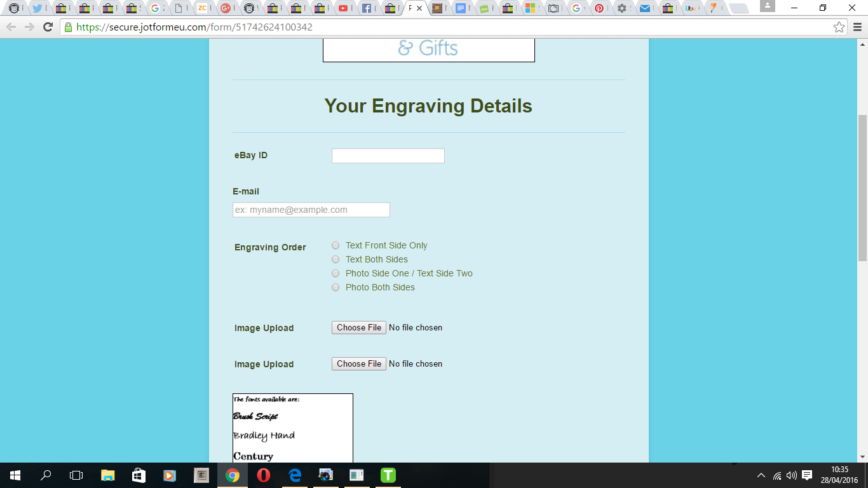Expand the system tray hidden icons chevron
868x488 pixels.
click(x=761, y=475)
